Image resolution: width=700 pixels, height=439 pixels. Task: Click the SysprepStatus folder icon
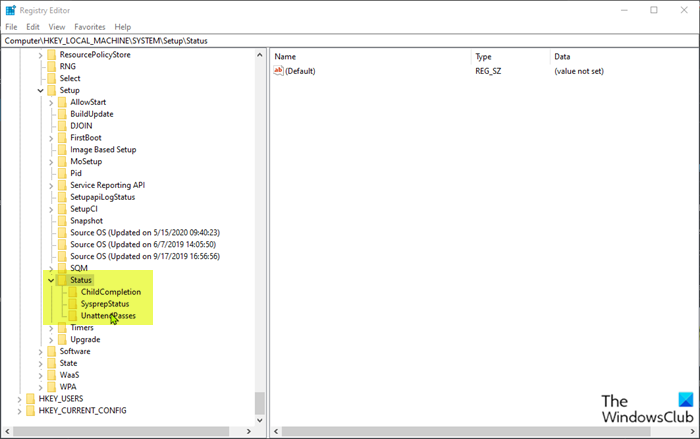73,304
